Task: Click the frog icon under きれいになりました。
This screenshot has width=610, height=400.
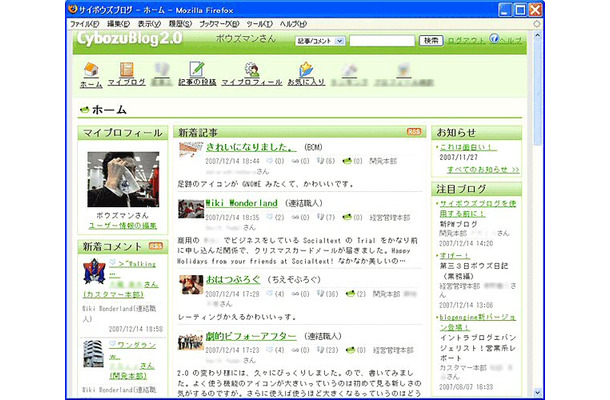Action: coord(347,161)
